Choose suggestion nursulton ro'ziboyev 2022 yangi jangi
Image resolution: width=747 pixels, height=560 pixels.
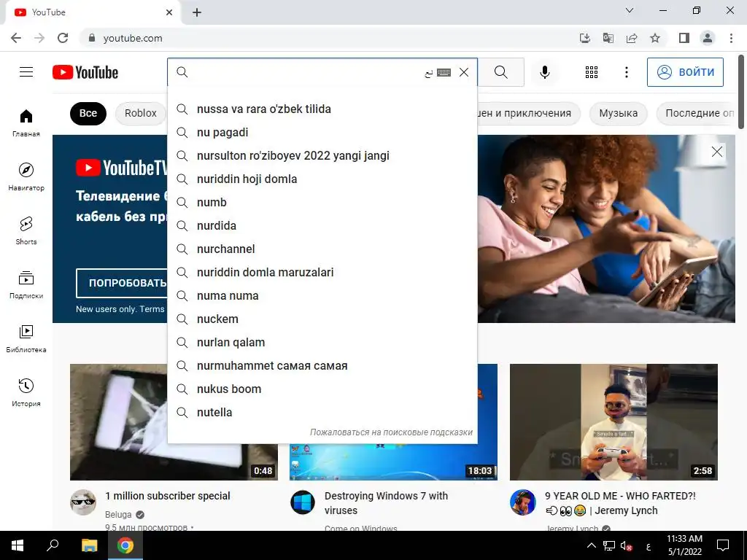coord(322,156)
